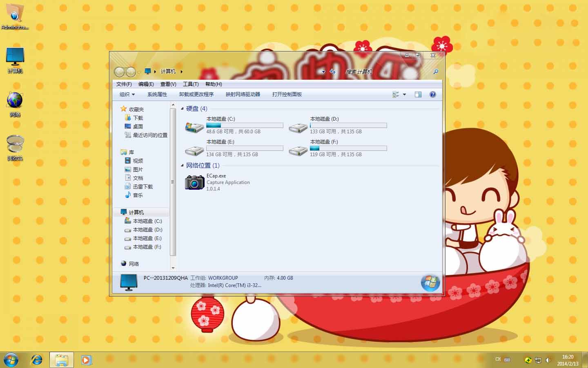Viewport: 588px width, 368px height.
Task: Click the navigation pane scrollbar down arrow
Action: point(173,268)
